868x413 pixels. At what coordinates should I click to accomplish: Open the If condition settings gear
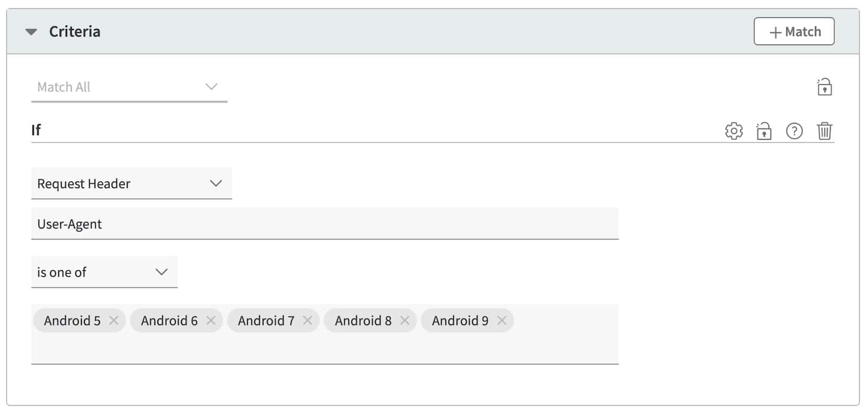(x=734, y=131)
